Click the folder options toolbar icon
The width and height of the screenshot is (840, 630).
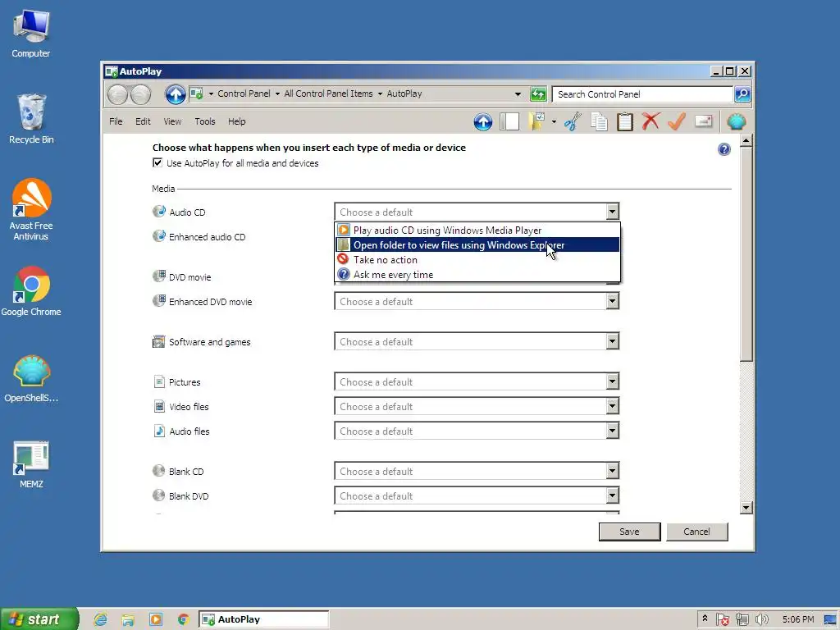536,121
